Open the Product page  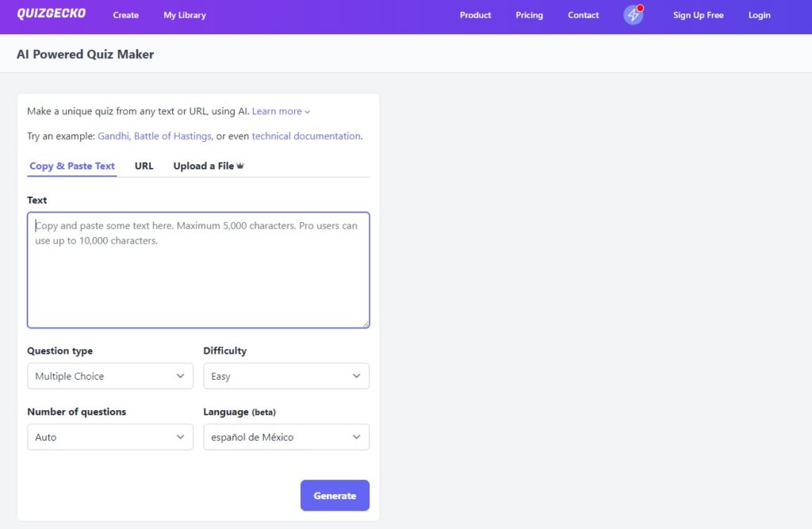coord(475,15)
